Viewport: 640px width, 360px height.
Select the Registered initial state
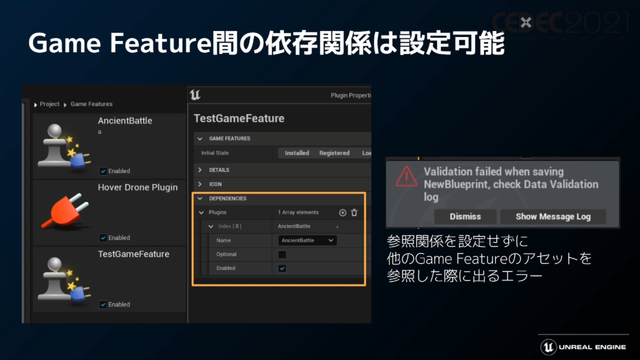tap(334, 153)
